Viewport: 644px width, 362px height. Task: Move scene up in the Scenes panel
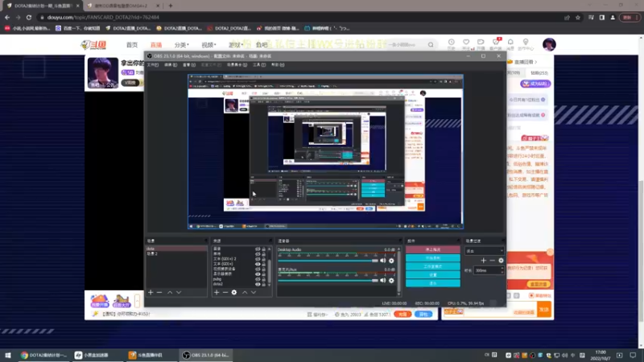pos(170,292)
